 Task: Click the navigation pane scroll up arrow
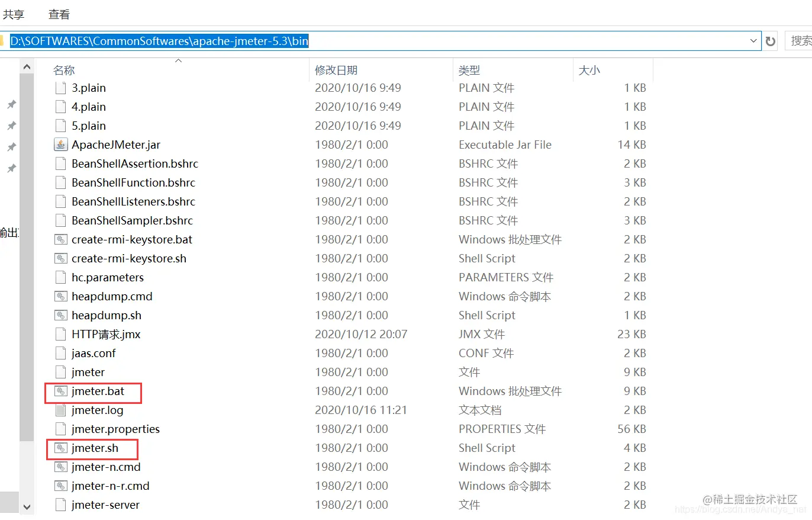(27, 68)
